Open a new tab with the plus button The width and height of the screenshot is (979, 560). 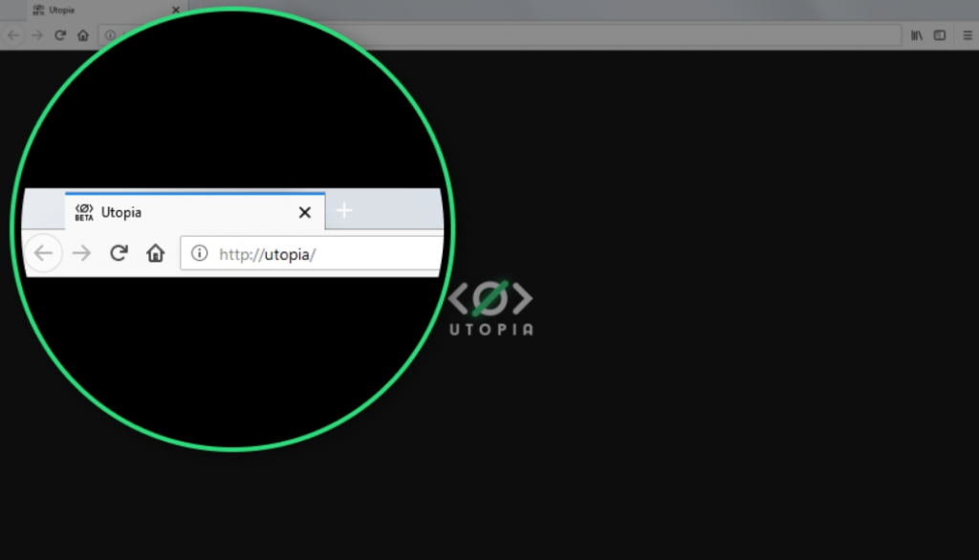[343, 211]
